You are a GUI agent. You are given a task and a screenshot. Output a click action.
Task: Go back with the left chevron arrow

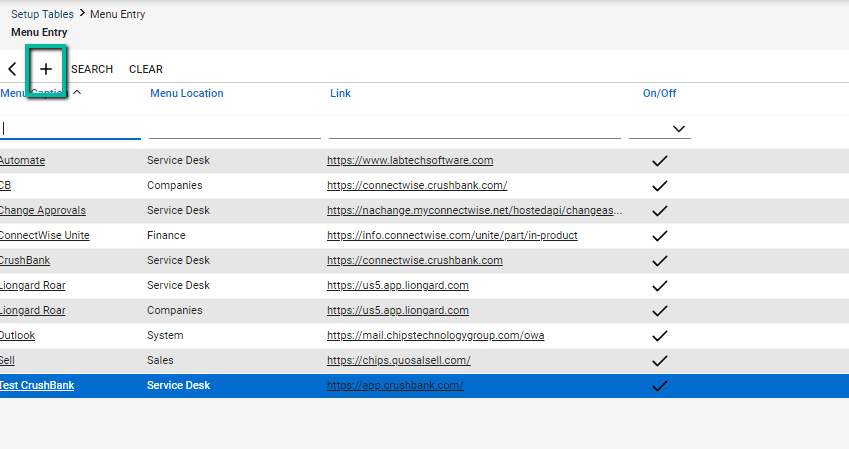click(12, 69)
